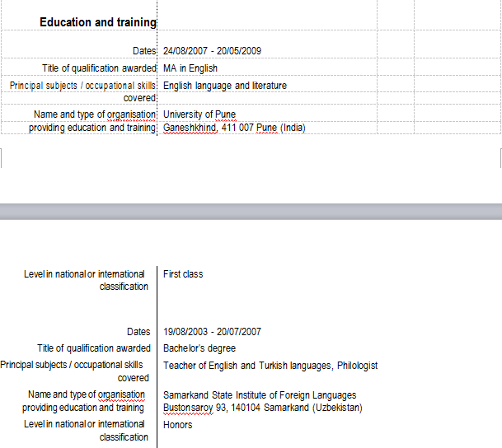The image size is (502, 448).
Task: Place cursor in "MA in English" text
Action: click(190, 68)
